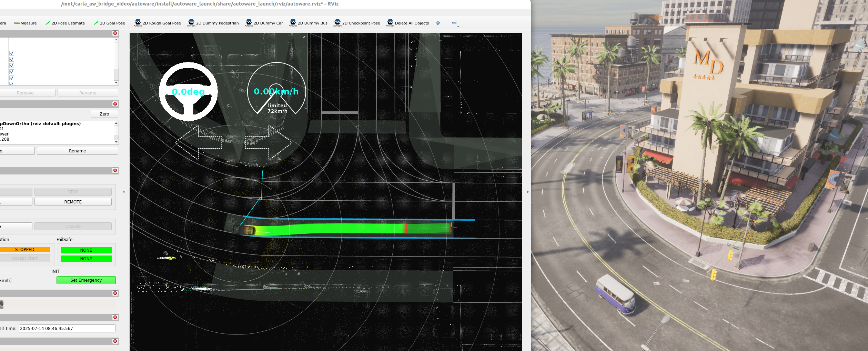Toggle the fifth checkbox in the displays list
This screenshot has width=868, height=351.
[12, 78]
